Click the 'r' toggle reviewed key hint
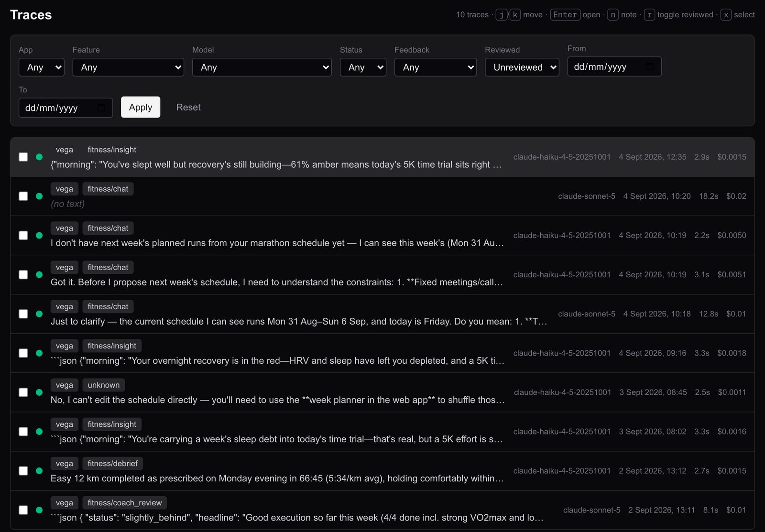Screen dimensions: 765x532 point(649,15)
